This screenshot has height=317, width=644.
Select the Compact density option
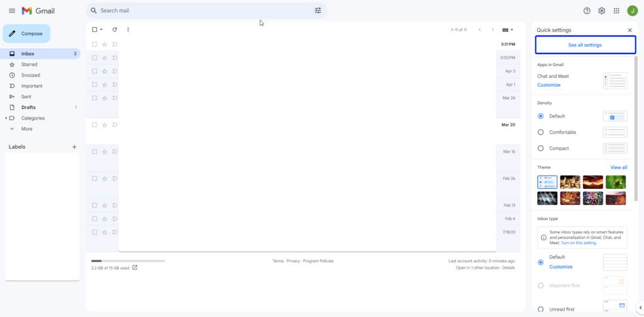(541, 148)
